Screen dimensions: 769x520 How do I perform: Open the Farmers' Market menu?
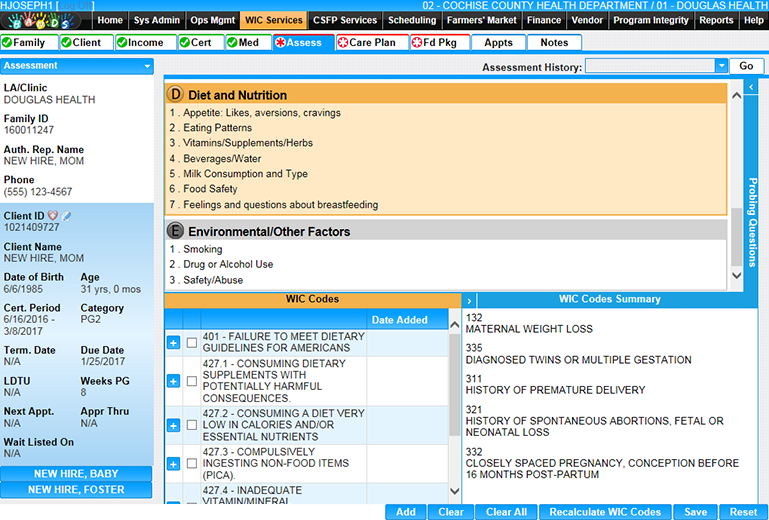tap(482, 20)
